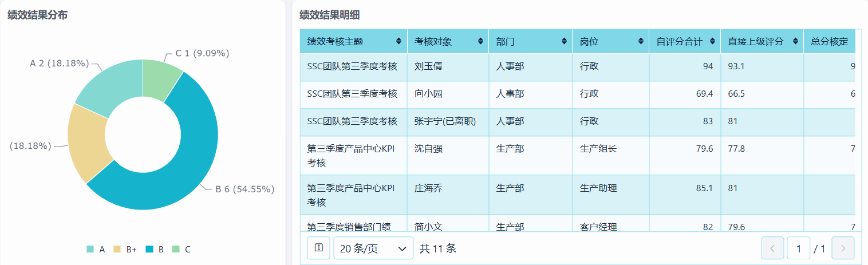Click the 部门 column header
Image resolution: width=868 pixels, height=265 pixels.
530,41
